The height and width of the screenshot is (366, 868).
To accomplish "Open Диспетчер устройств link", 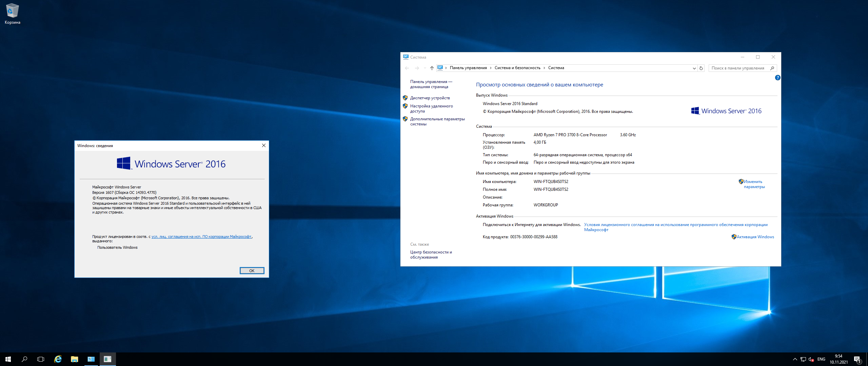I will click(x=430, y=98).
